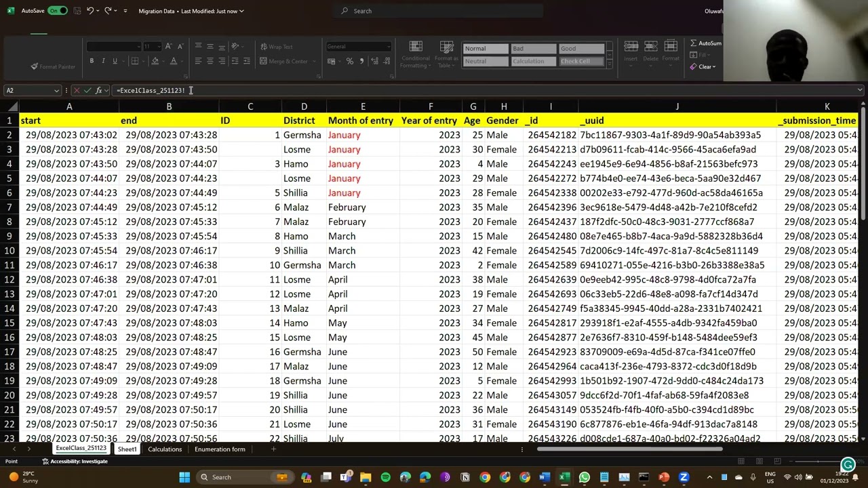The width and height of the screenshot is (868, 488).
Task: Switch to Sheet1 tab
Action: [x=127, y=449]
